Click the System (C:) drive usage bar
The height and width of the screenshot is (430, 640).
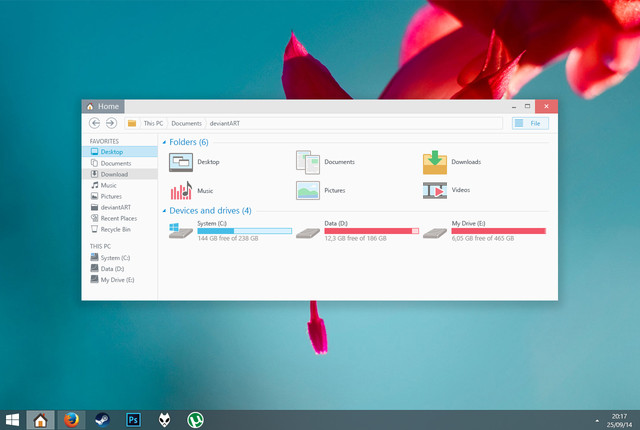click(244, 231)
